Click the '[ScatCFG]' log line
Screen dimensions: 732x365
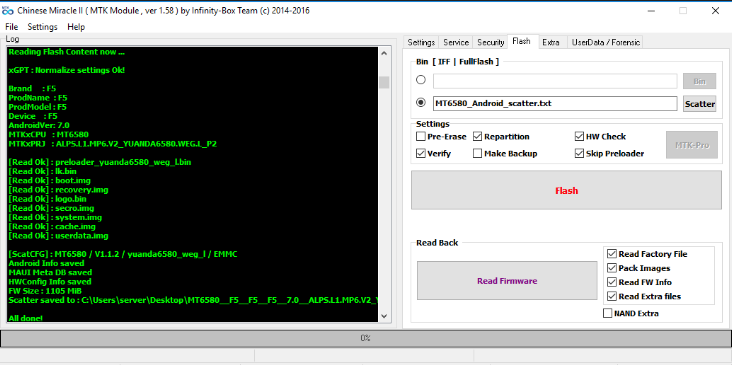pyautogui.click(x=124, y=254)
